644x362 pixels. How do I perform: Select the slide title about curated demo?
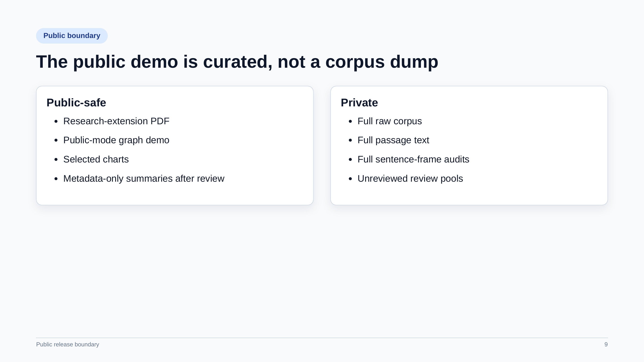click(x=237, y=62)
